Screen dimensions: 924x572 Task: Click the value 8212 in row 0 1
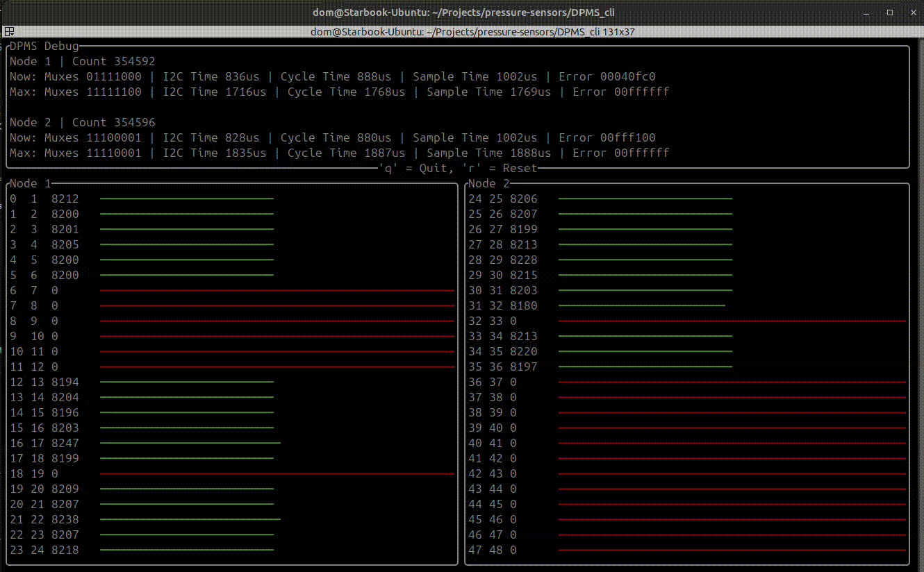[x=65, y=199]
